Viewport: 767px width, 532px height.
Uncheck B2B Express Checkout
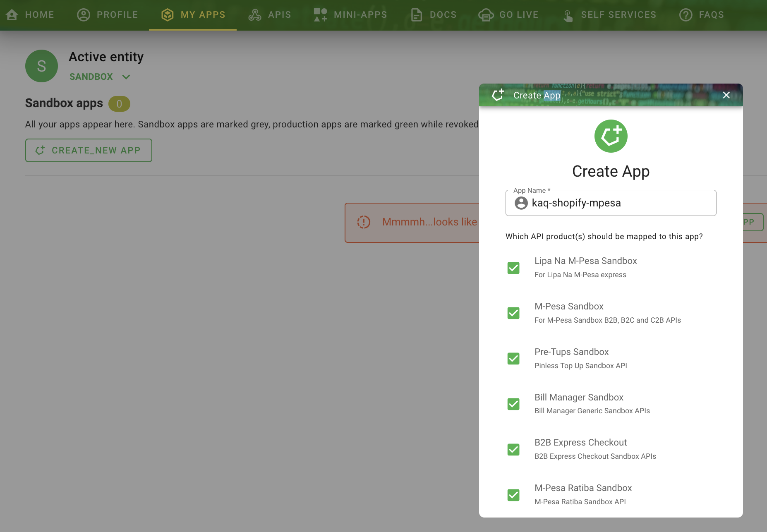(x=513, y=449)
